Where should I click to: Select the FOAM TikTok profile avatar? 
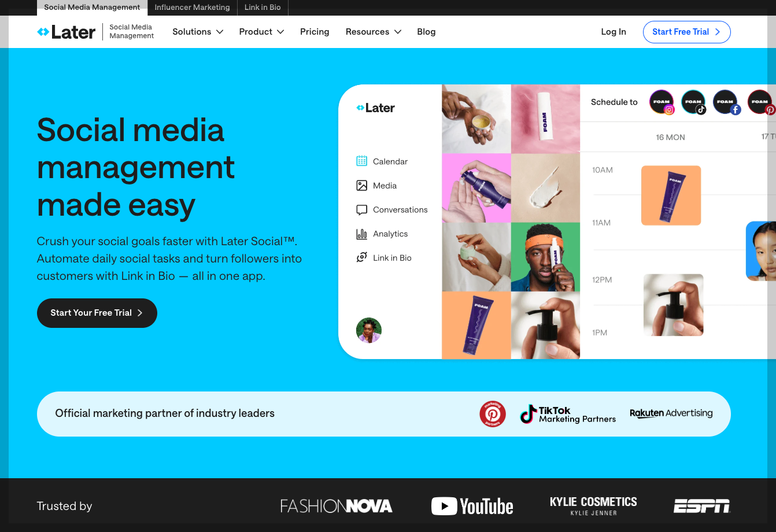(694, 102)
